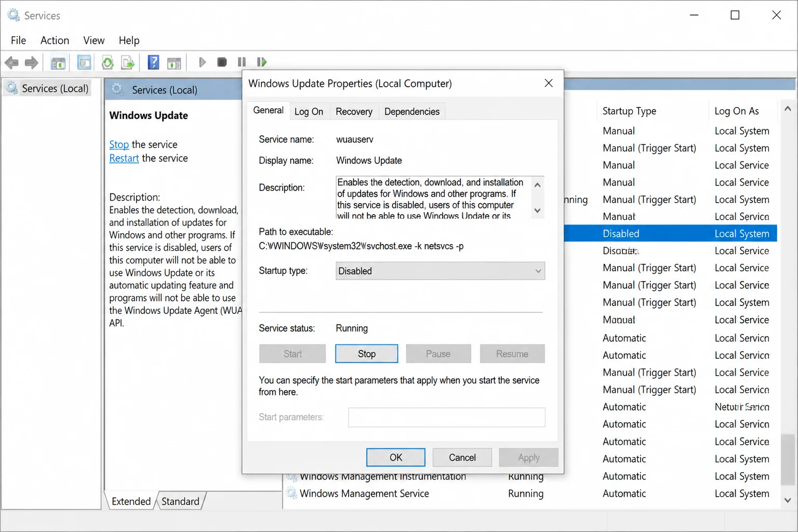The height and width of the screenshot is (532, 798).
Task: Click the Start button in the dialog
Action: (x=292, y=354)
